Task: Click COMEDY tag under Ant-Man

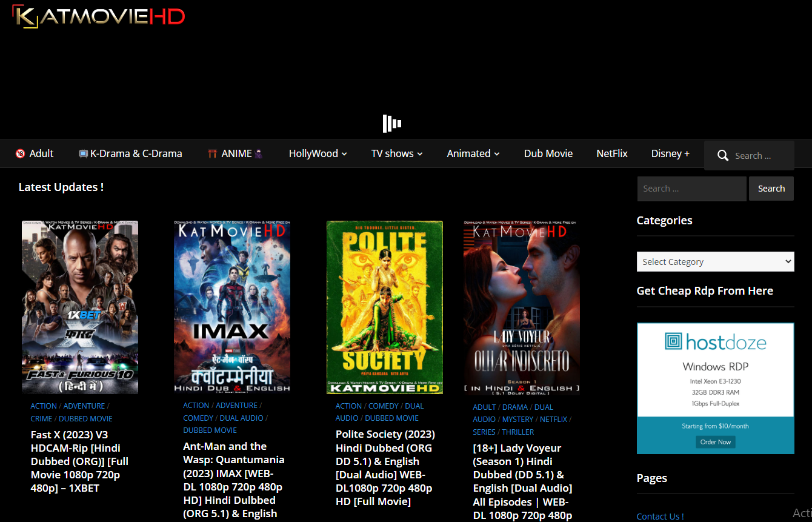Action: pos(198,418)
